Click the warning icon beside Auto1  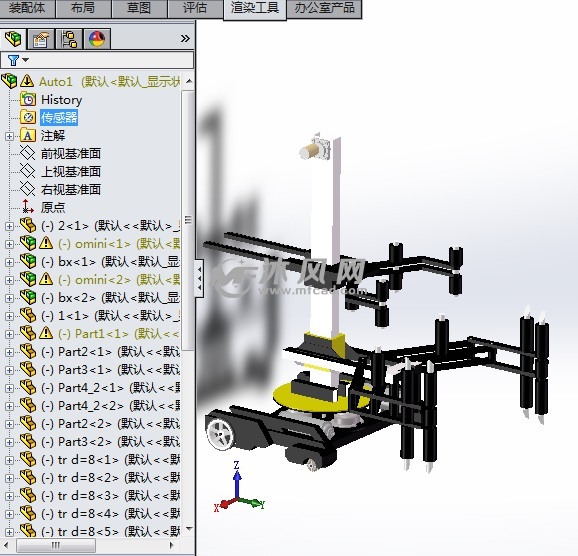click(x=27, y=81)
